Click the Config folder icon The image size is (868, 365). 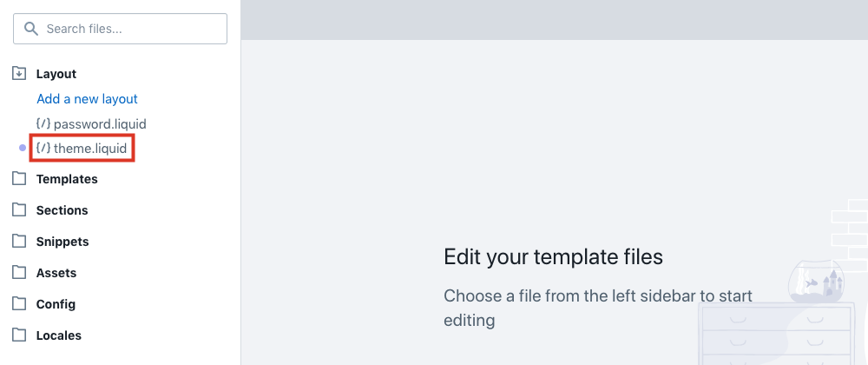(19, 303)
